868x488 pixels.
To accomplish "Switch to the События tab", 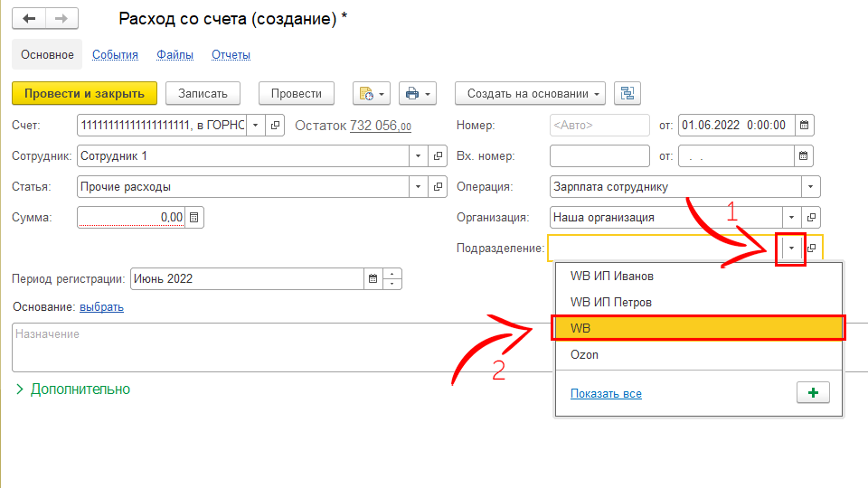I will (115, 55).
